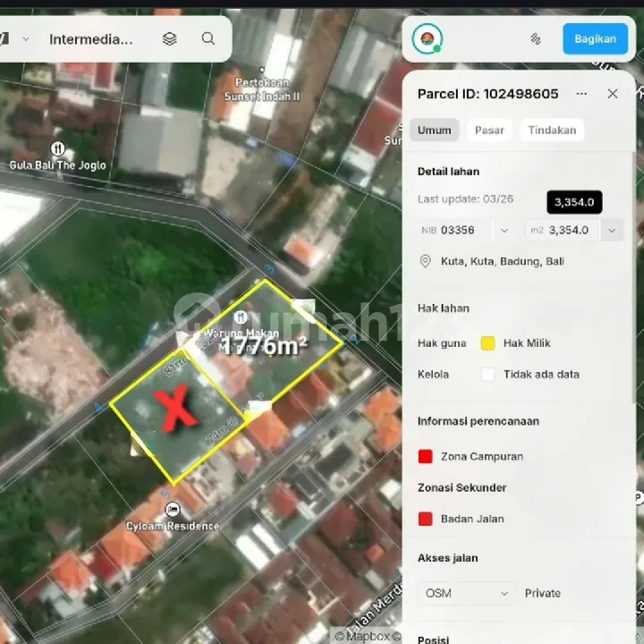
Task: Click the red Badan Jalan swatch
Action: coord(425,519)
